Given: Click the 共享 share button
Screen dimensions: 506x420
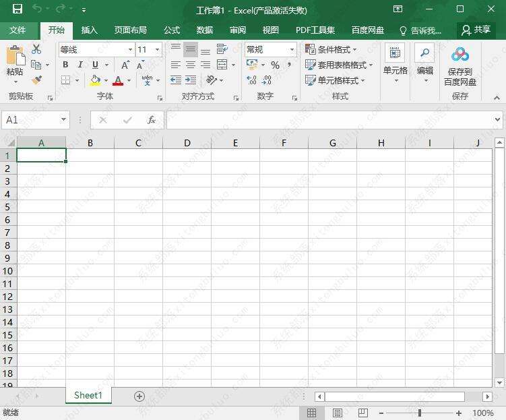Looking at the screenshot, I should point(476,30).
